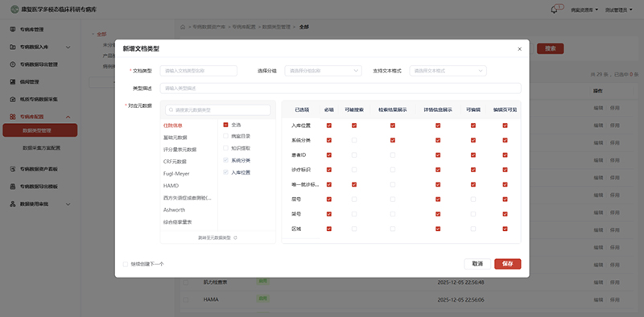
Task: Open the 选择分组 dropdown
Action: tap(324, 71)
